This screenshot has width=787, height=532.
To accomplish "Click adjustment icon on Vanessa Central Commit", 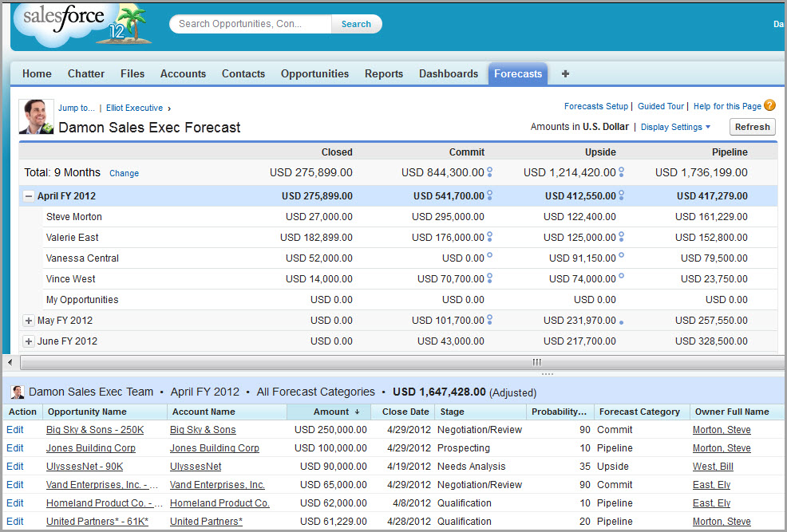I will click(x=489, y=257).
